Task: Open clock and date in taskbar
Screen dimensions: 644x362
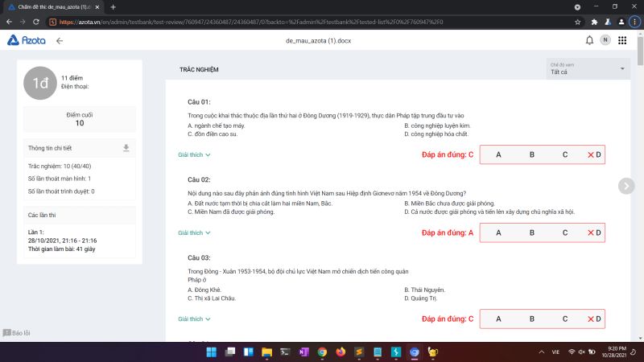Action: click(614, 352)
